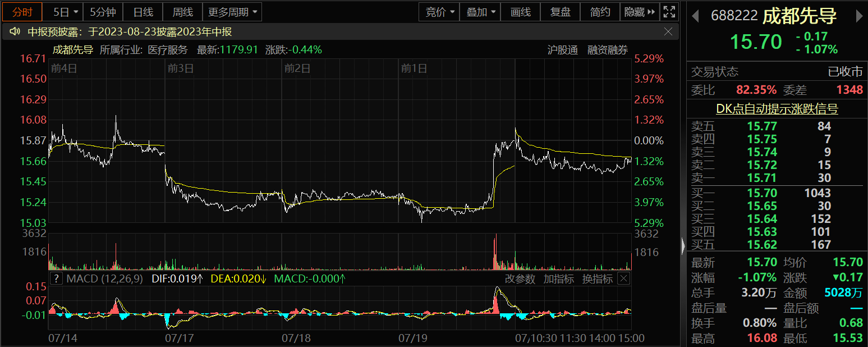868x347 pixels.
Task: Select the 分时 intraday chart tab
Action: point(23,12)
